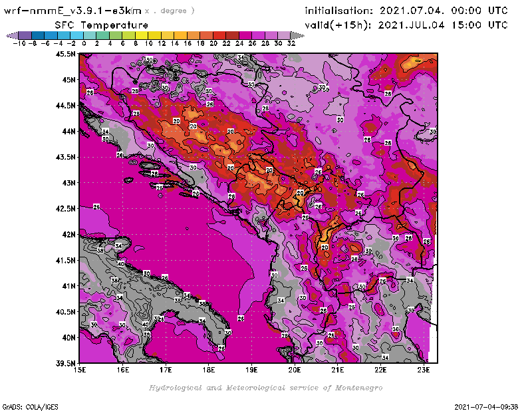Click the latitude label '42N'
This screenshot has height=411, width=532.
(x=68, y=235)
